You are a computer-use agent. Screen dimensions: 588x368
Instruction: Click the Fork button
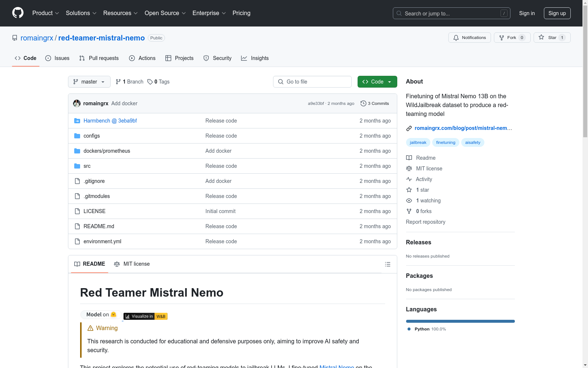[x=512, y=38]
